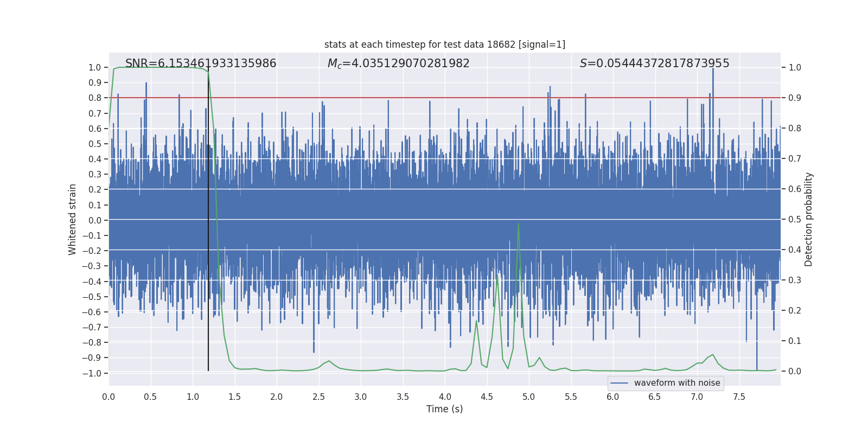Select Whitened strain tick label 0.2
This screenshot has width=868, height=434.
coord(95,190)
